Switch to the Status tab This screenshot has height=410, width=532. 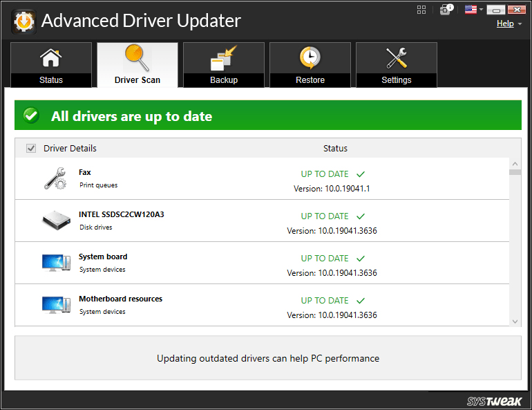click(x=51, y=65)
